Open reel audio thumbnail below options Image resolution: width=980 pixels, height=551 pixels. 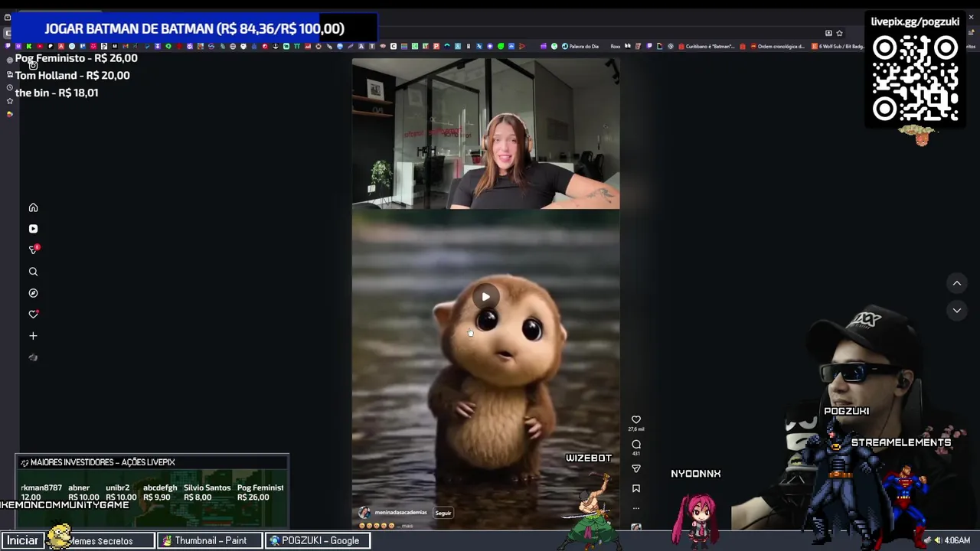pos(636,527)
